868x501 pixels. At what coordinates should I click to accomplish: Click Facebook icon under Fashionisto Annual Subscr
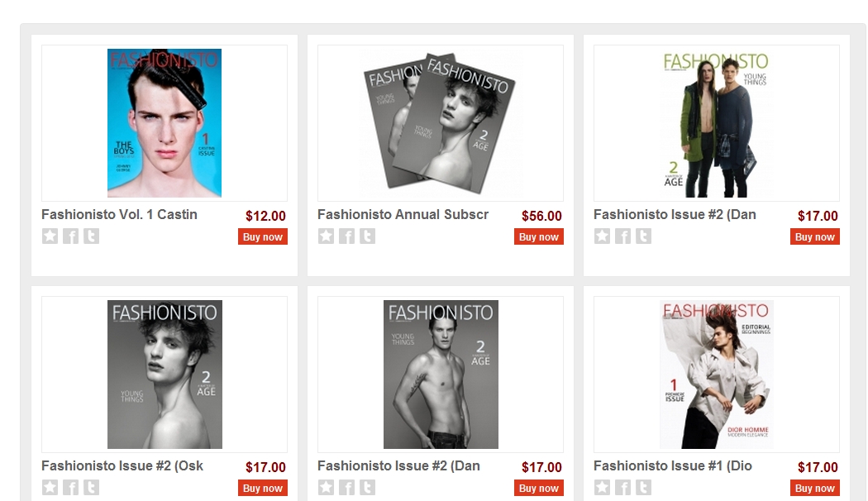click(x=346, y=236)
